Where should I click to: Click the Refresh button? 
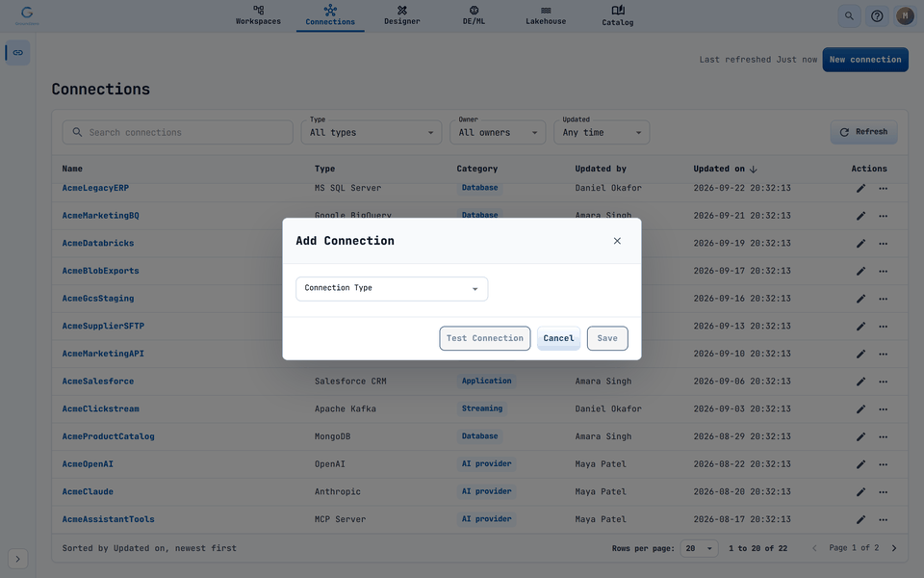(x=864, y=132)
